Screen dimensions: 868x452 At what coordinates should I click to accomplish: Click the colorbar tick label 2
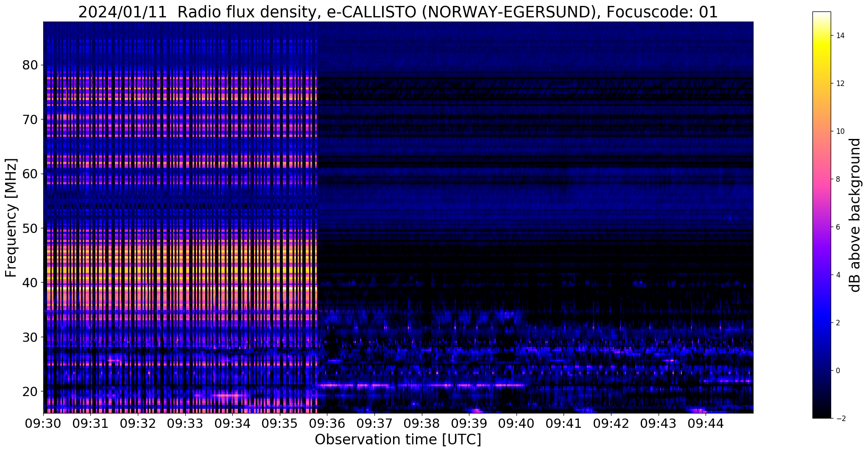coord(838,323)
